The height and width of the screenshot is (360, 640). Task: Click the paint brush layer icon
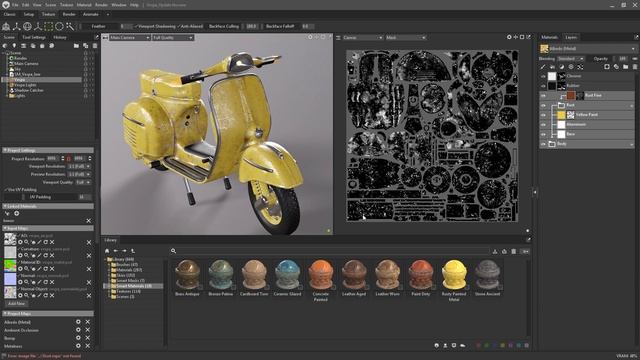click(x=542, y=67)
